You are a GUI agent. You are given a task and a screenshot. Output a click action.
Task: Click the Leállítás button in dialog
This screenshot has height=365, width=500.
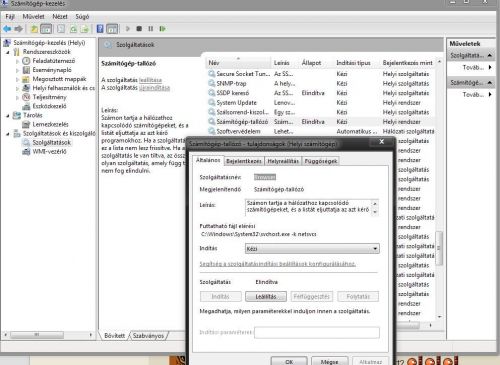click(266, 296)
